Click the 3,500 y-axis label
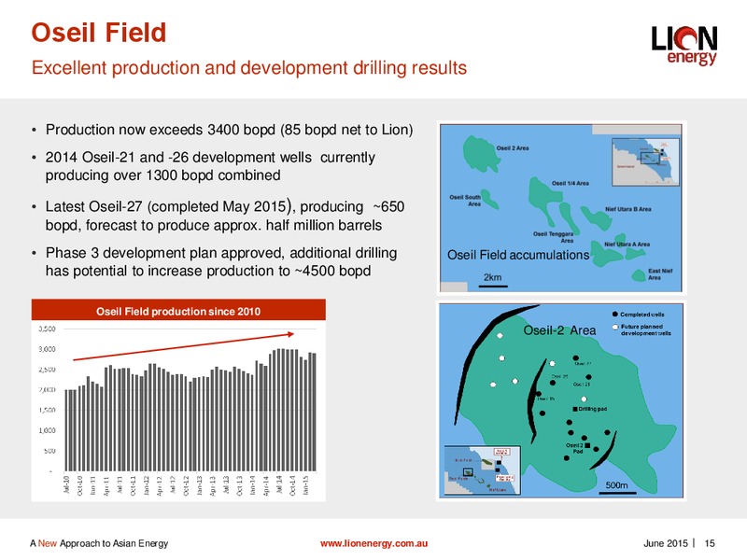Screen dimensions: 747x560 point(47,329)
